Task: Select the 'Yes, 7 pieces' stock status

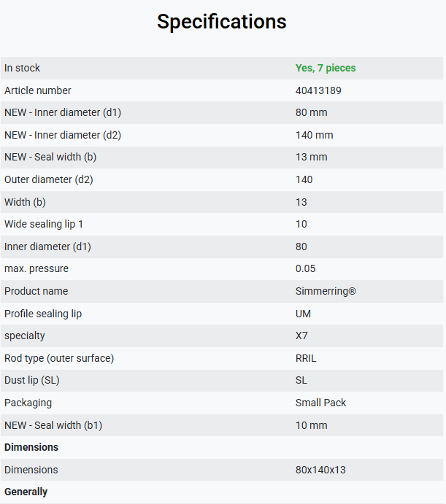Action: click(326, 68)
